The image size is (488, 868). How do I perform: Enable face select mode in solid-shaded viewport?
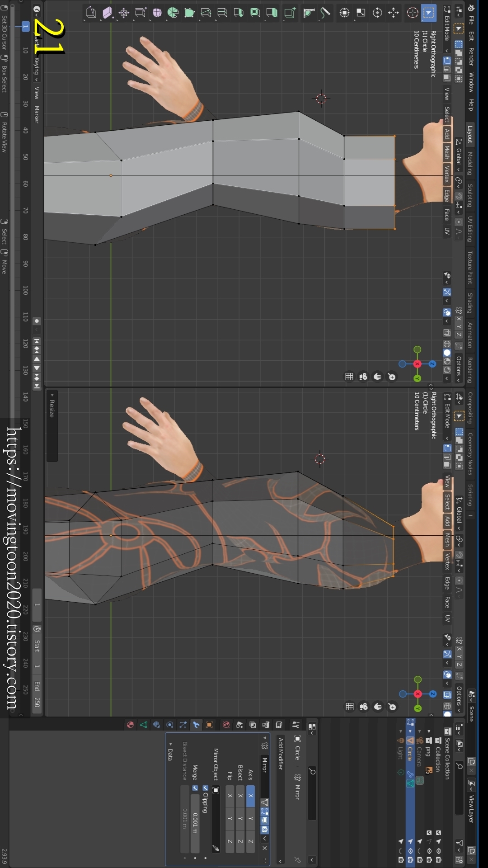coord(447,78)
